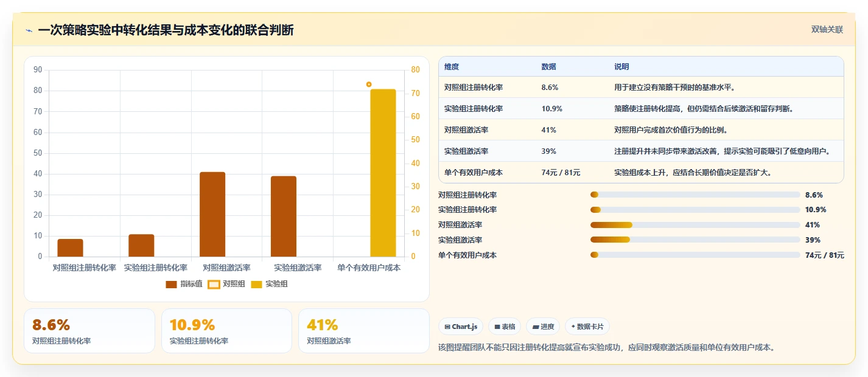The image size is (868, 377).
Task: Click the 实验组注册转化率 progress bar
Action: coord(695,210)
